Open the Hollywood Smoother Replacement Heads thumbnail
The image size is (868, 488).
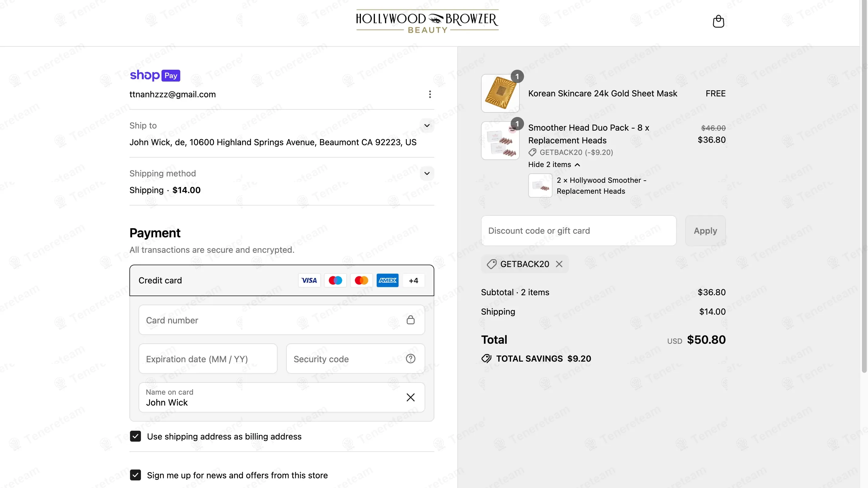pos(540,186)
